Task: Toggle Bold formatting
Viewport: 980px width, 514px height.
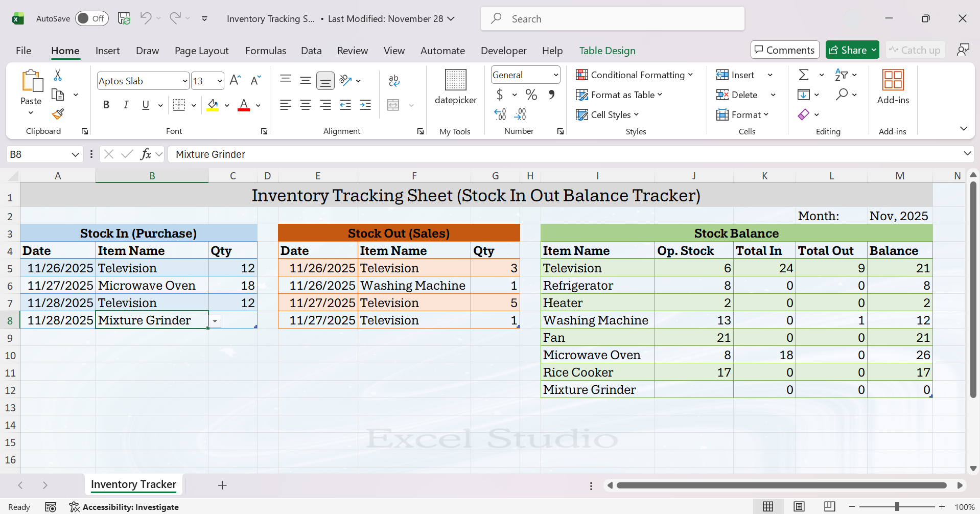Action: (106, 105)
